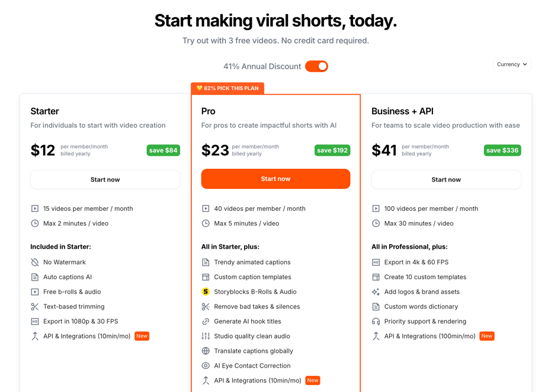This screenshot has height=392, width=548.
Task: Click the HD icon beside Export in 4k
Action: click(x=376, y=262)
